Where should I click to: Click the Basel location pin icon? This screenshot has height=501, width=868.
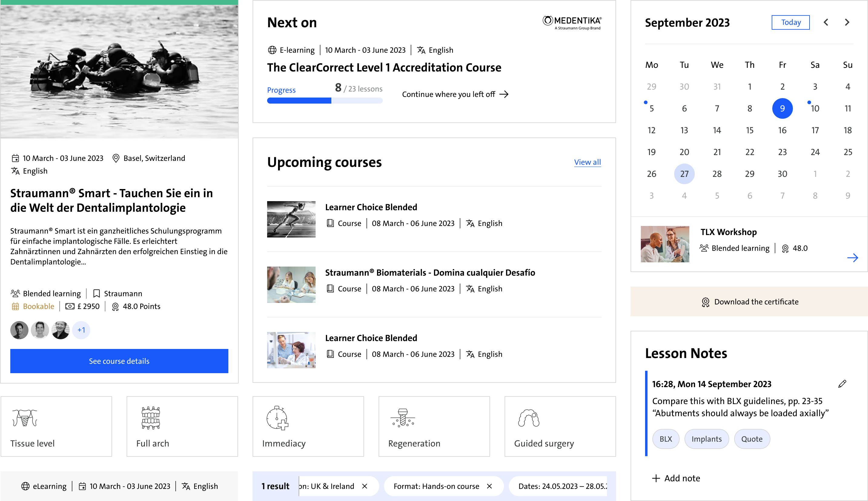click(x=116, y=158)
